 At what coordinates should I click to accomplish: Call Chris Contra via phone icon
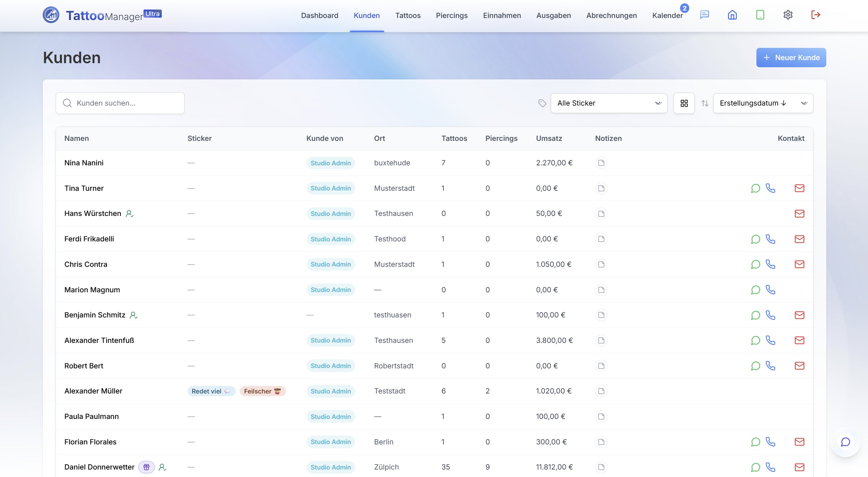click(x=770, y=264)
